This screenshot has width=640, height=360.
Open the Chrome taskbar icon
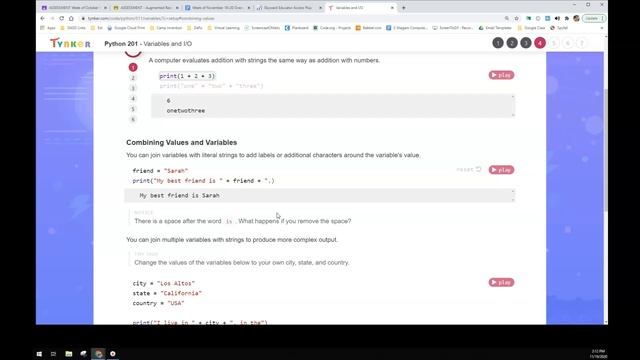pos(98,353)
